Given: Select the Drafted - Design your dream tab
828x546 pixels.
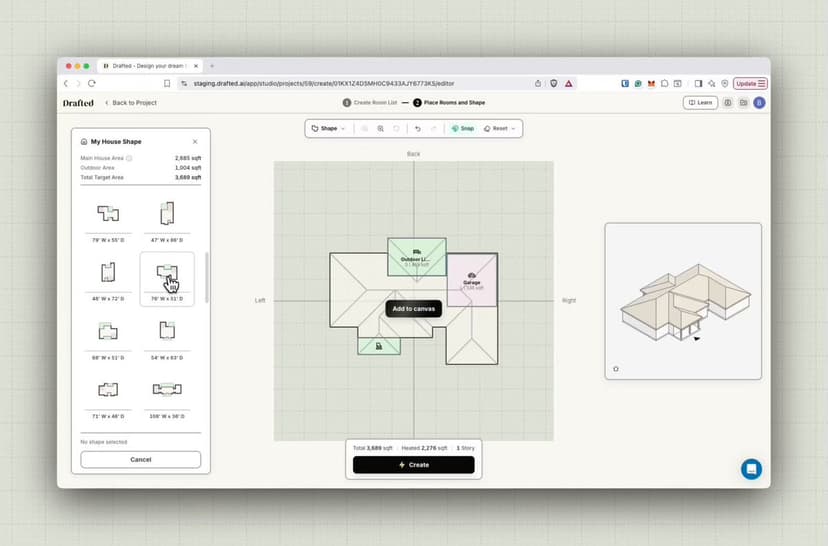Looking at the screenshot, I should pos(150,66).
